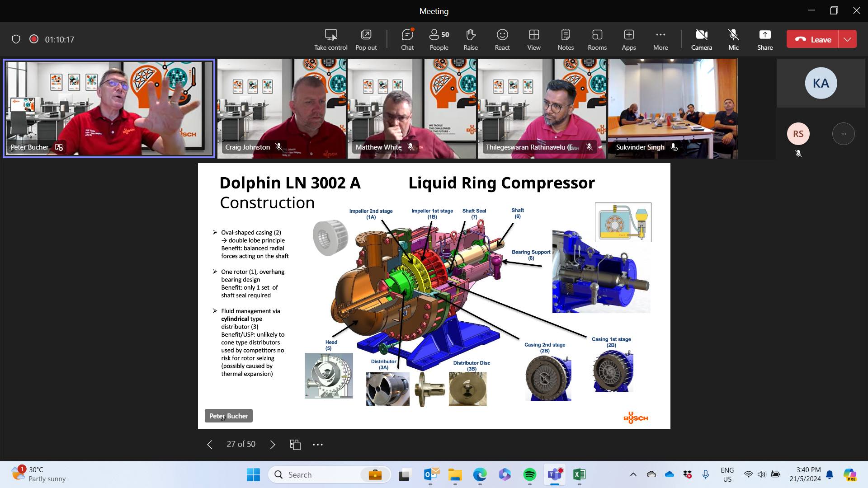Open volume control in tray
This screenshot has width=868, height=488.
(x=762, y=474)
